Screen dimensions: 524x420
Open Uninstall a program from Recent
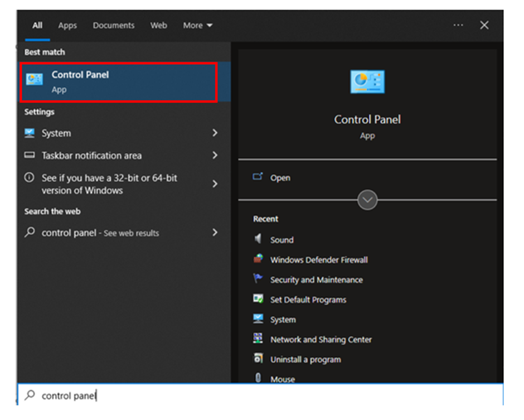(305, 359)
